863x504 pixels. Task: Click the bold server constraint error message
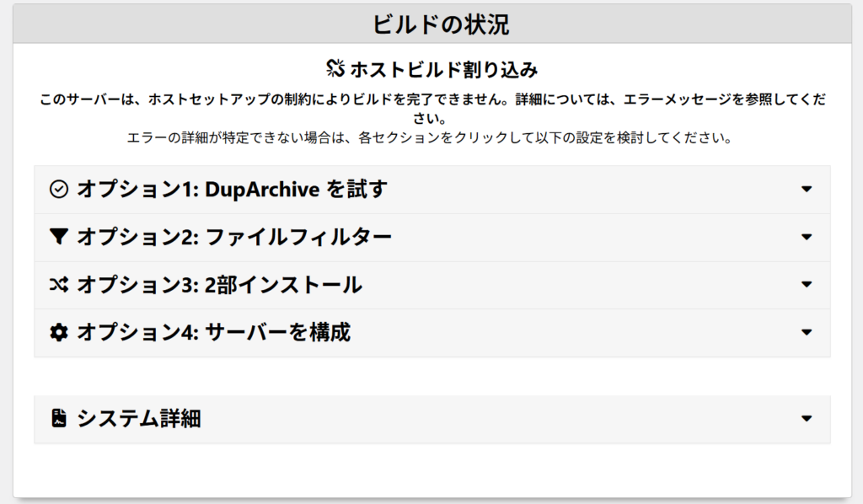pos(432,99)
